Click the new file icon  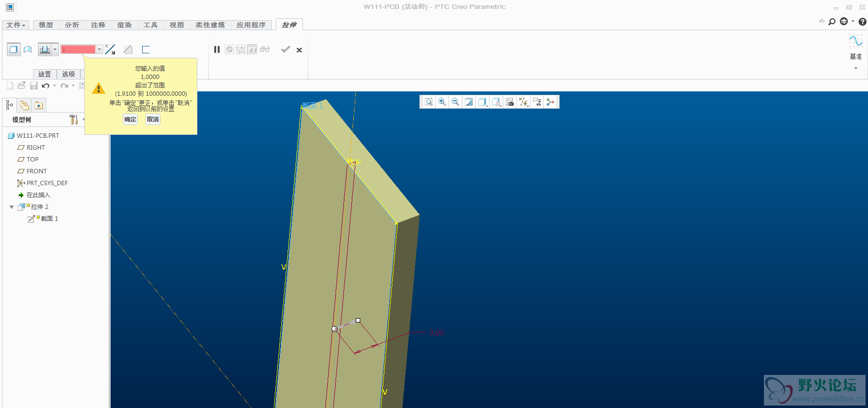(x=10, y=85)
